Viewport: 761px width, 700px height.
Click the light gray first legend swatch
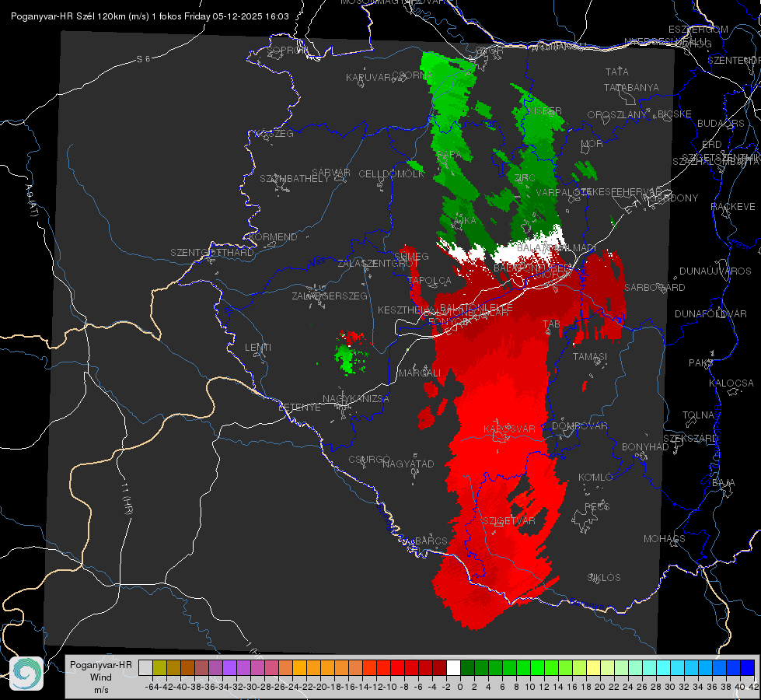click(145, 667)
